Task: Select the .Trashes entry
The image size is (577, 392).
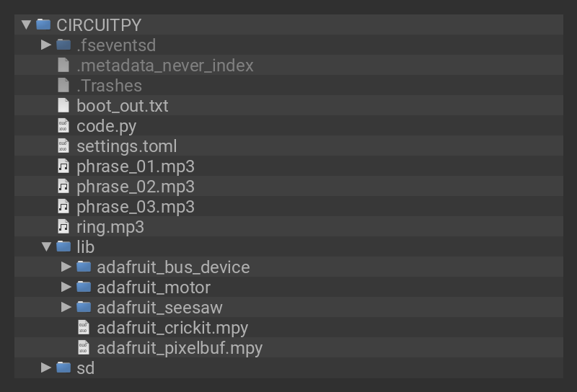Action: [x=109, y=85]
